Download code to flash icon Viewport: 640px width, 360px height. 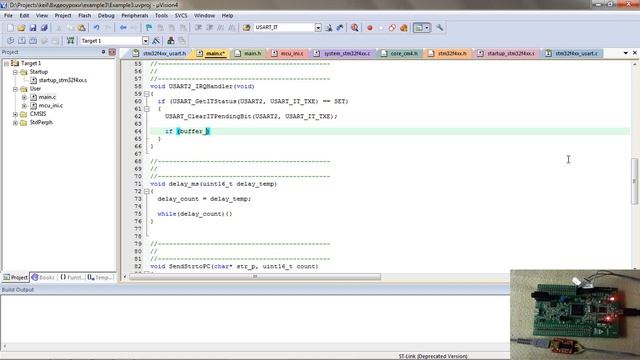coord(71,41)
